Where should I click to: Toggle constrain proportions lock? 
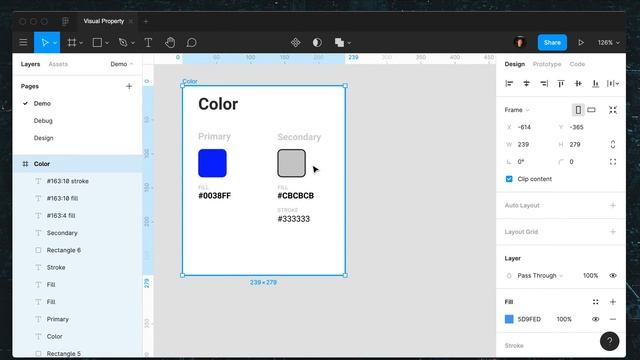(613, 144)
